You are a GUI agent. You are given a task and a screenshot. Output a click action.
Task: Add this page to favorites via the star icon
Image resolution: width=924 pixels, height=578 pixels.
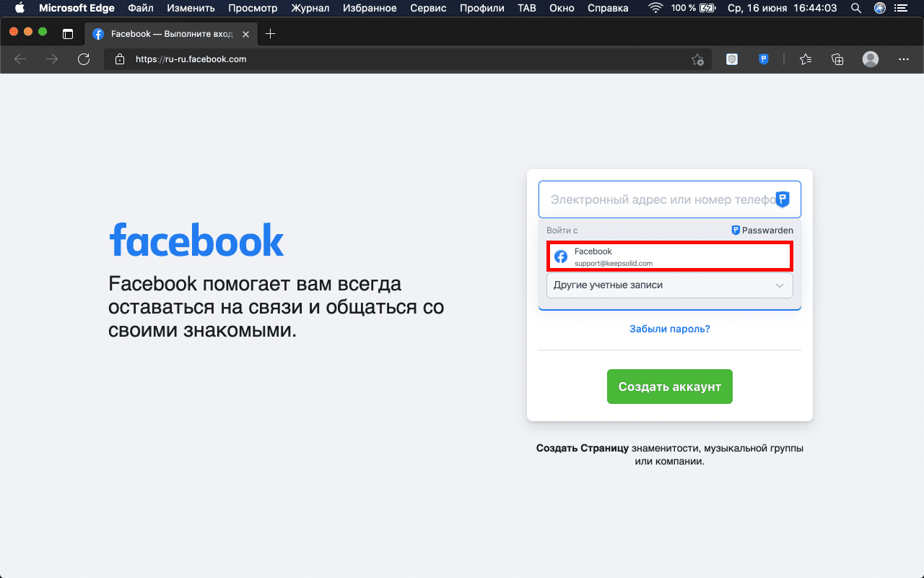(x=697, y=59)
